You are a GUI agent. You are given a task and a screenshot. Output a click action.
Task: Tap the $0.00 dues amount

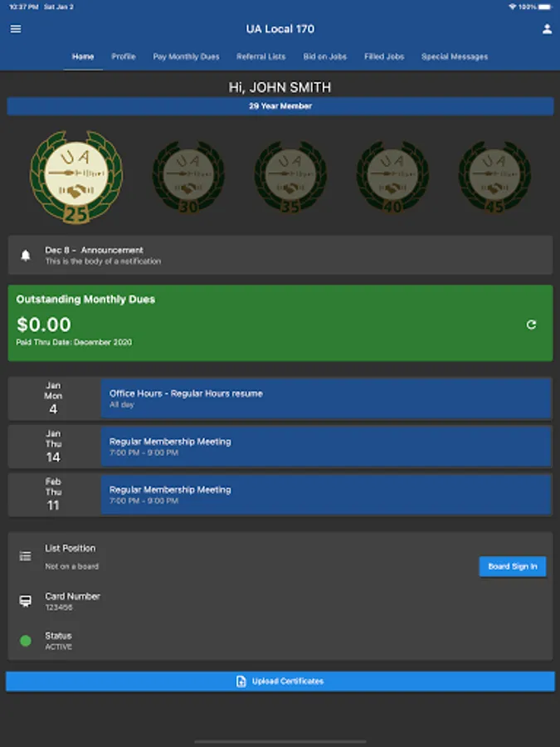tap(44, 325)
